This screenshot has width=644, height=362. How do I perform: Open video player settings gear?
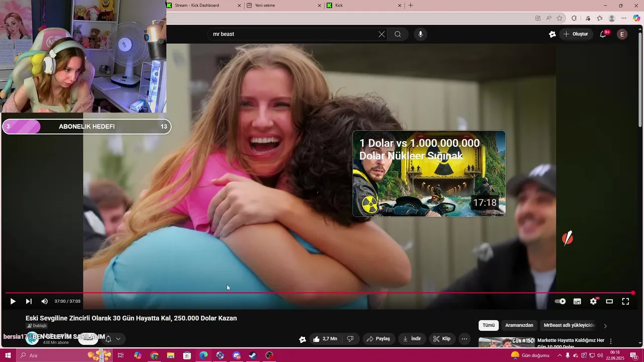pyautogui.click(x=593, y=301)
